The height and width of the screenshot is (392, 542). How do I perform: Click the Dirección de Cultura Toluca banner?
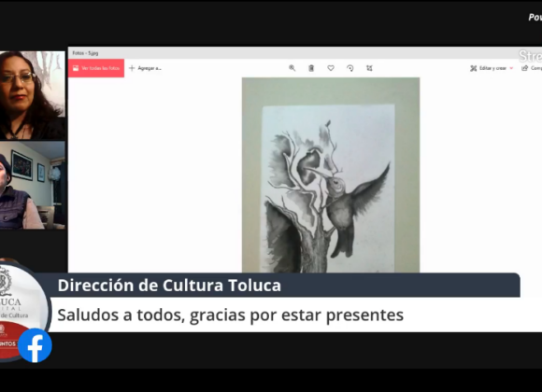(x=169, y=286)
